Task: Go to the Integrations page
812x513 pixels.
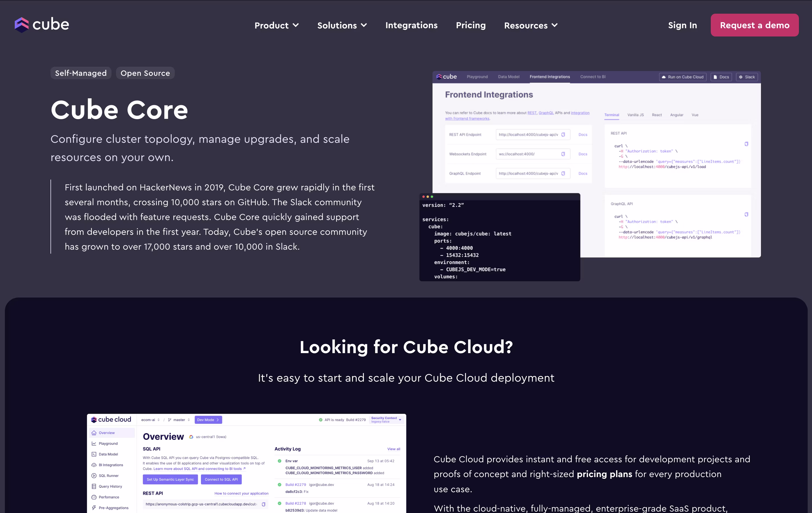Action: coord(411,25)
